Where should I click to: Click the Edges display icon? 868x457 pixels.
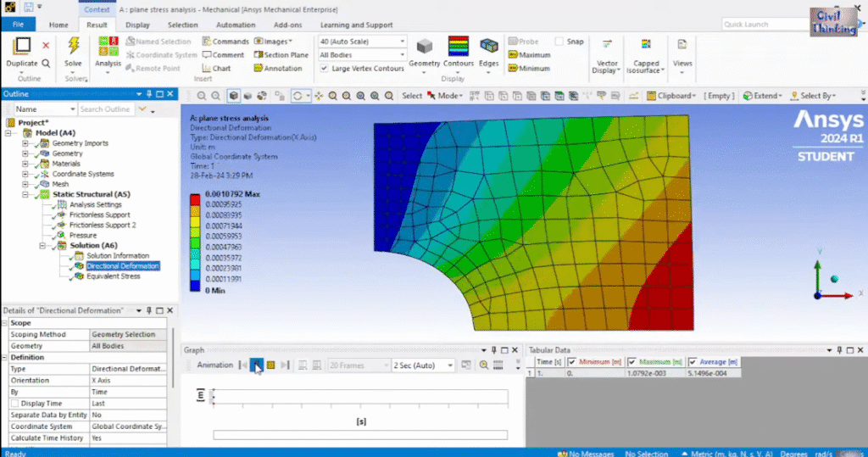489,47
